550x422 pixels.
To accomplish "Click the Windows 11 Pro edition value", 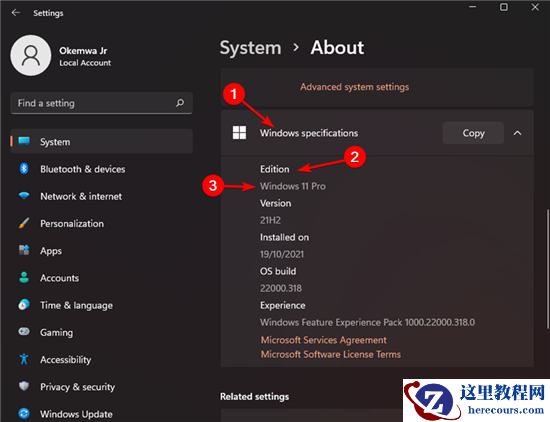I will coord(293,186).
